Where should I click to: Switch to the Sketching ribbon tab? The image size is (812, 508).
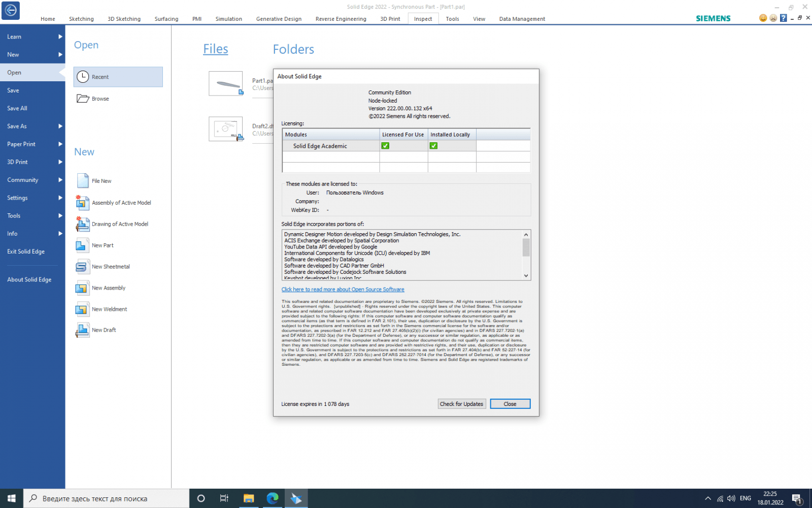pyautogui.click(x=81, y=19)
